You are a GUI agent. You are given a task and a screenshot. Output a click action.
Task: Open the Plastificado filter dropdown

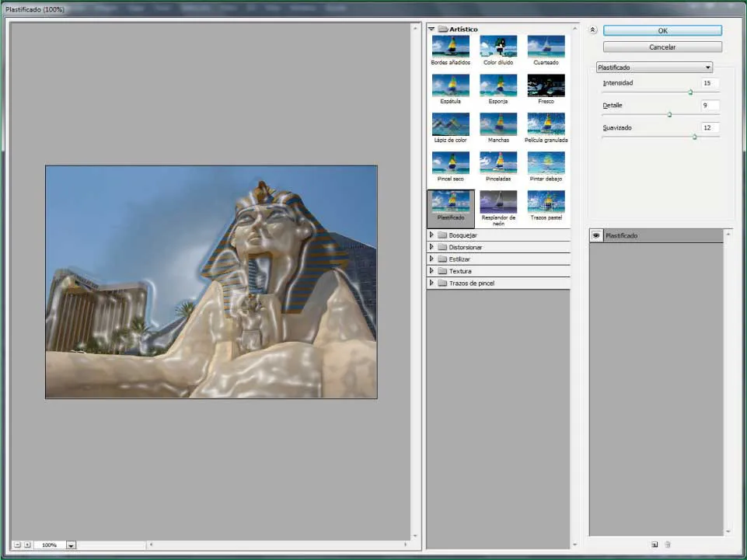[654, 68]
